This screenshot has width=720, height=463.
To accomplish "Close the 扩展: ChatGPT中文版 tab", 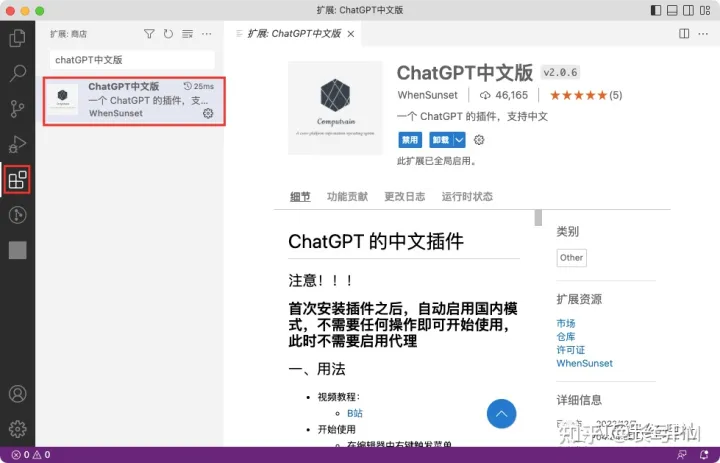I will click(351, 34).
